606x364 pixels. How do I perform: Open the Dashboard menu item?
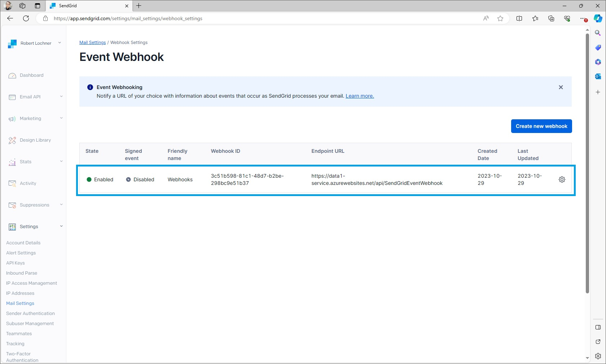32,75
